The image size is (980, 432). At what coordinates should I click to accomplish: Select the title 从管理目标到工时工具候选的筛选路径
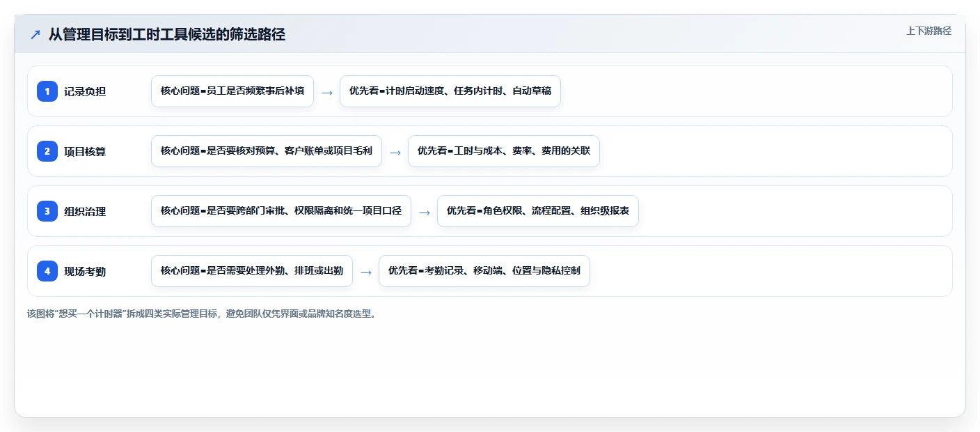(x=167, y=34)
